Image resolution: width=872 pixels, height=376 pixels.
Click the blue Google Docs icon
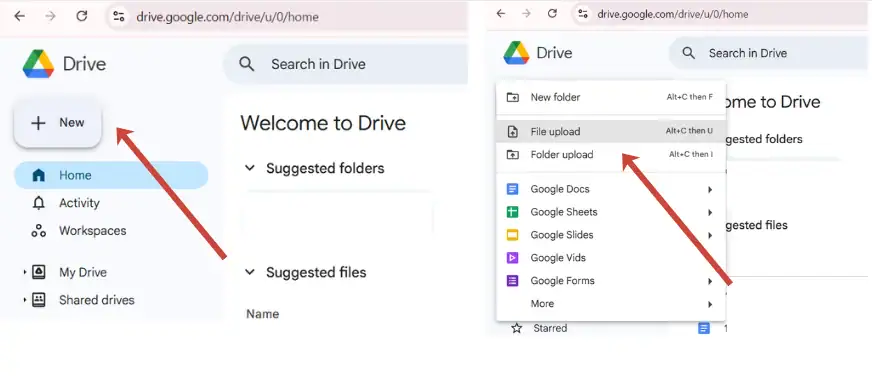512,189
